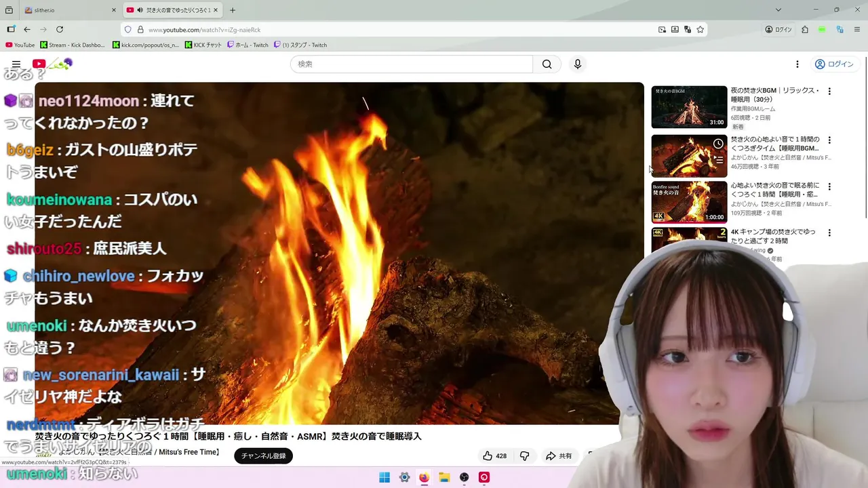The image size is (868, 488).
Task: Mute the tab via speaker icon
Action: [140, 10]
